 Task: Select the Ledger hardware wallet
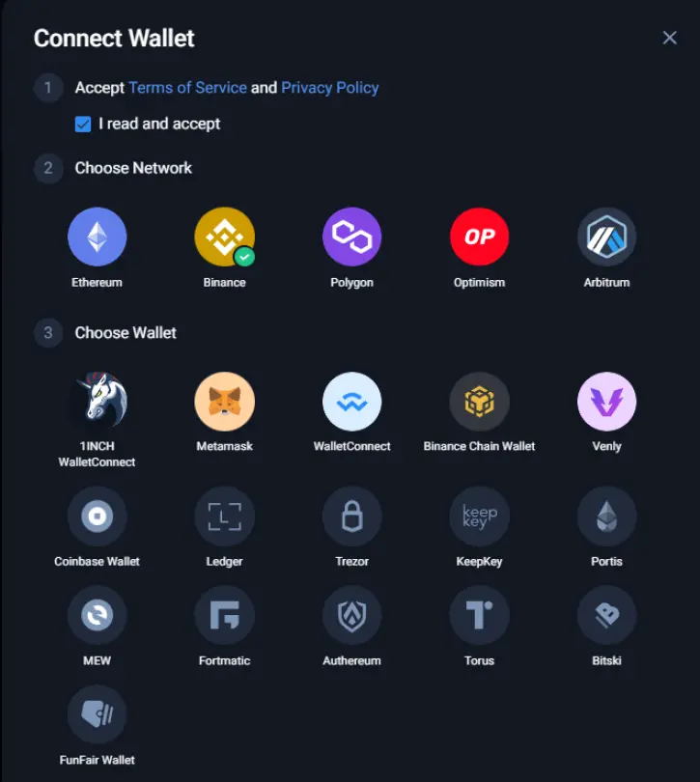pyautogui.click(x=225, y=517)
